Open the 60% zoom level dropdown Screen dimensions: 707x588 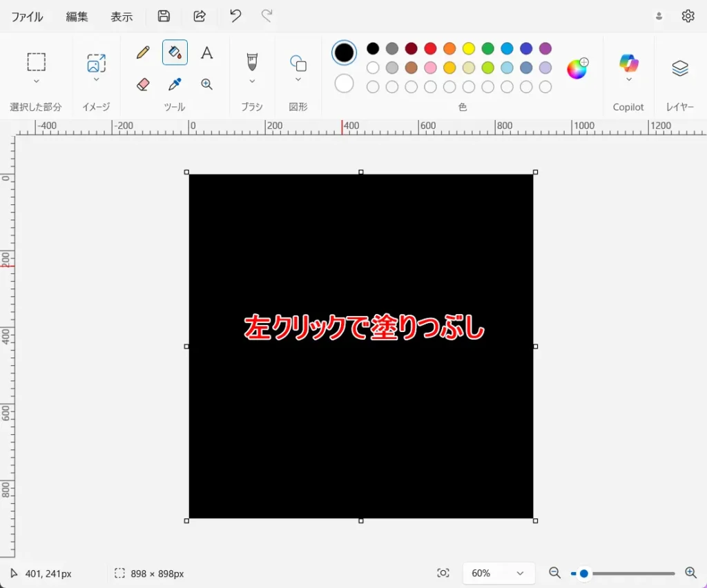pyautogui.click(x=498, y=573)
